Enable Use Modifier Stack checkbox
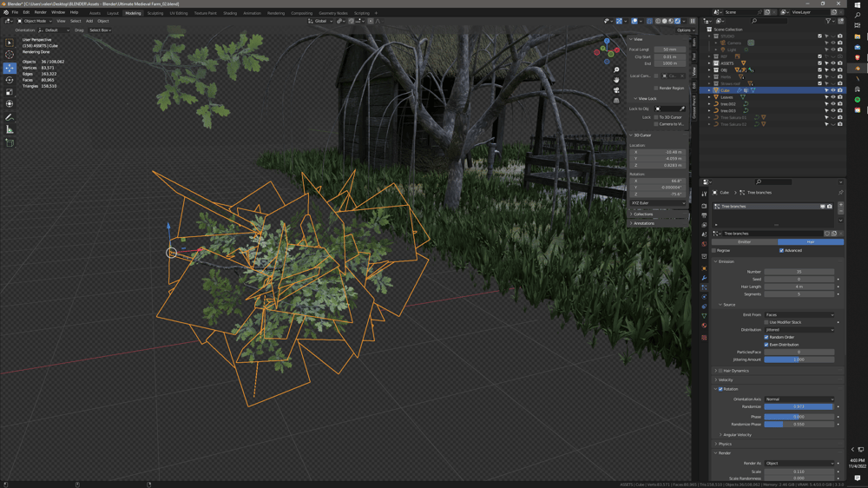Viewport: 868px width, 488px height. [766, 322]
